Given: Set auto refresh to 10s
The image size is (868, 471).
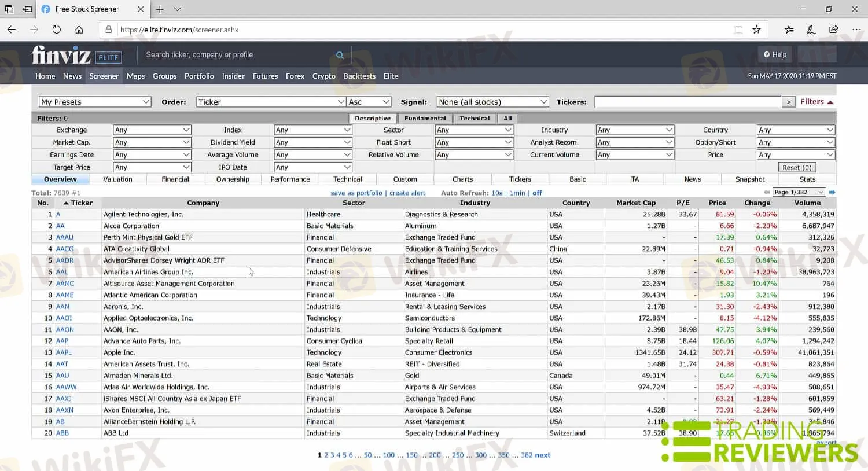Looking at the screenshot, I should (x=496, y=193).
